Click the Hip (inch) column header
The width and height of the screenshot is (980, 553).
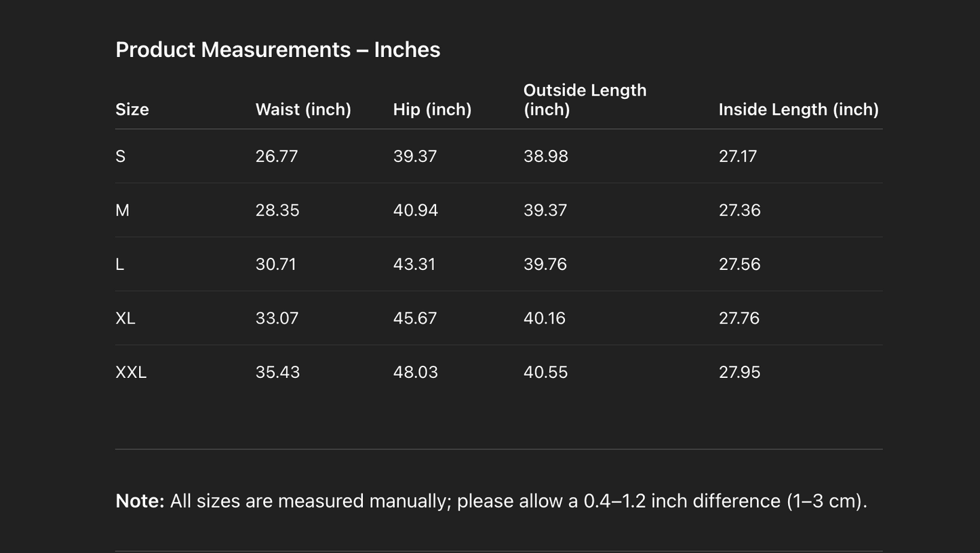[x=432, y=109]
